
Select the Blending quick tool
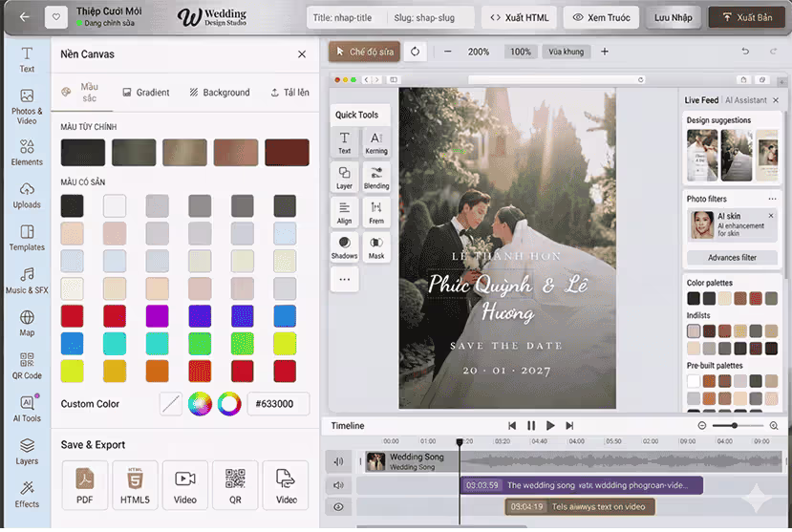point(376,178)
